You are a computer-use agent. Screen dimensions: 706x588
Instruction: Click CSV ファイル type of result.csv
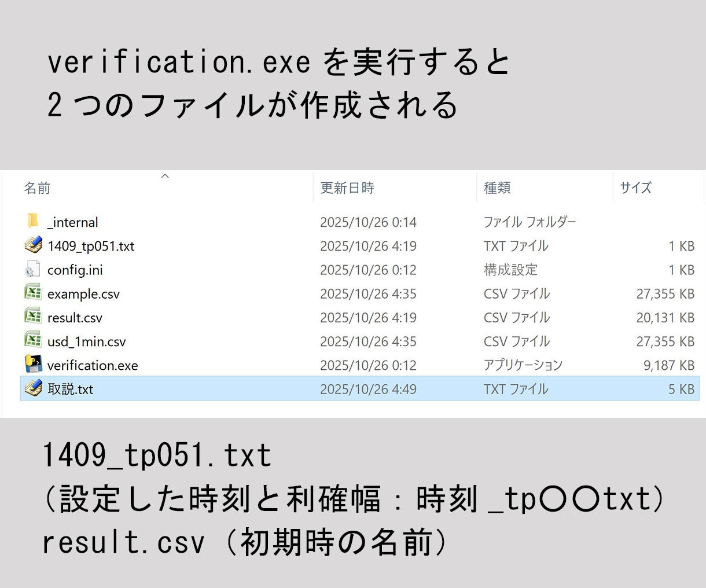(x=516, y=318)
